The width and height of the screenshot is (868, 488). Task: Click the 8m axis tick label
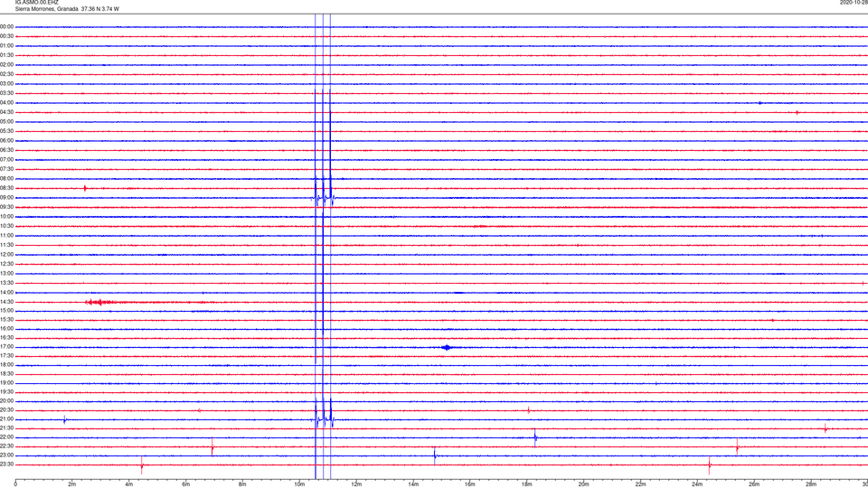242,484
